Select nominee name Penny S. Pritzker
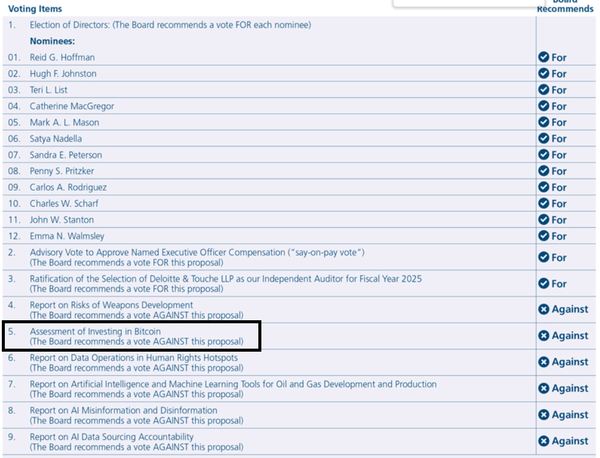 coord(62,171)
